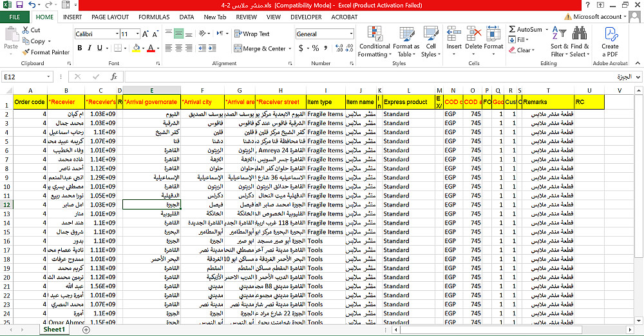Click the Redo arrow icon
This screenshot has width=644, height=336.
pyautogui.click(x=48, y=5)
